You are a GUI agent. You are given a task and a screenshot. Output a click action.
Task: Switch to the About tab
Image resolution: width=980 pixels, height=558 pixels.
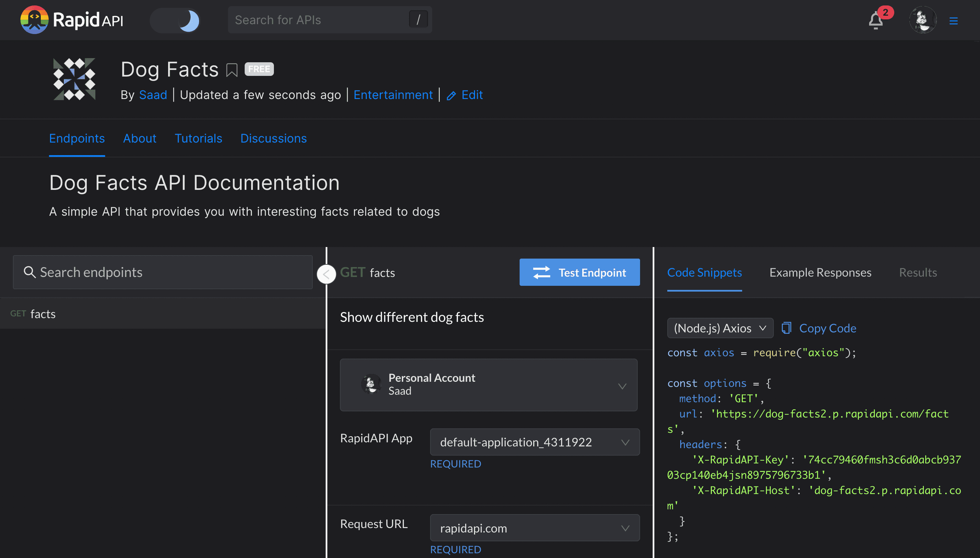(x=140, y=138)
